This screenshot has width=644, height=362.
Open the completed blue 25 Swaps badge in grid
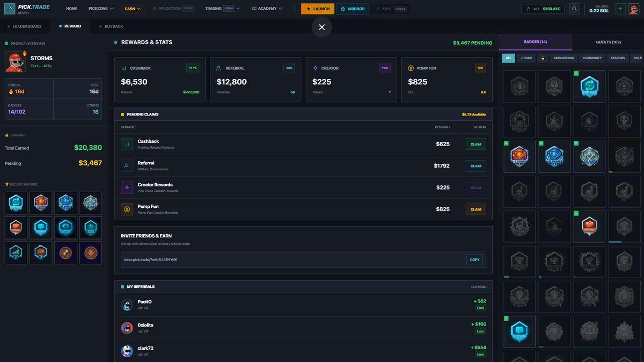pyautogui.click(x=554, y=157)
